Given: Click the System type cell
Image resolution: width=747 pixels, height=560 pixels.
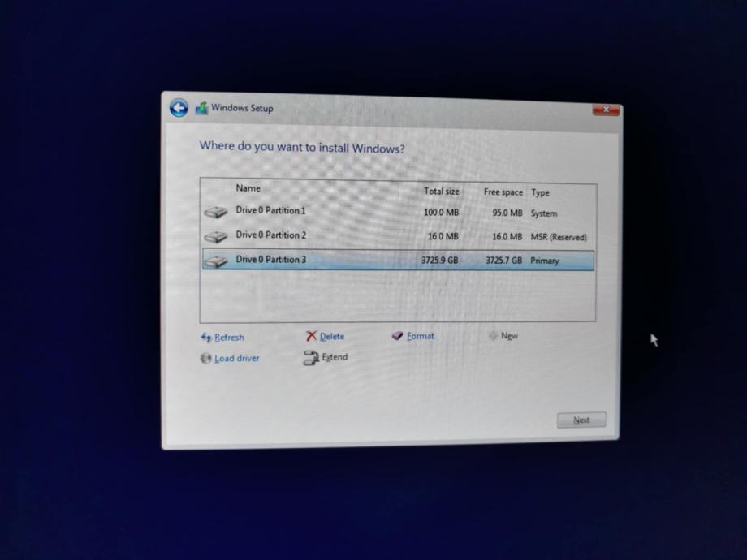Looking at the screenshot, I should tap(543, 213).
